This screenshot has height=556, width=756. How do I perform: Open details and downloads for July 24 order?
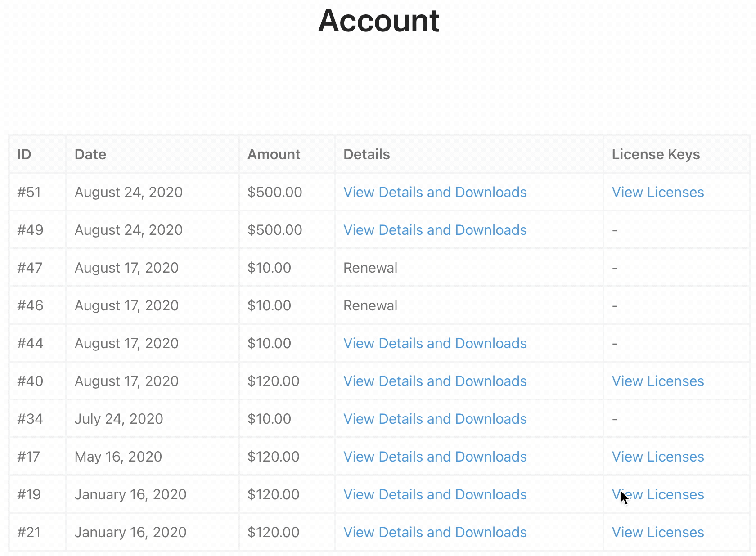click(x=435, y=419)
